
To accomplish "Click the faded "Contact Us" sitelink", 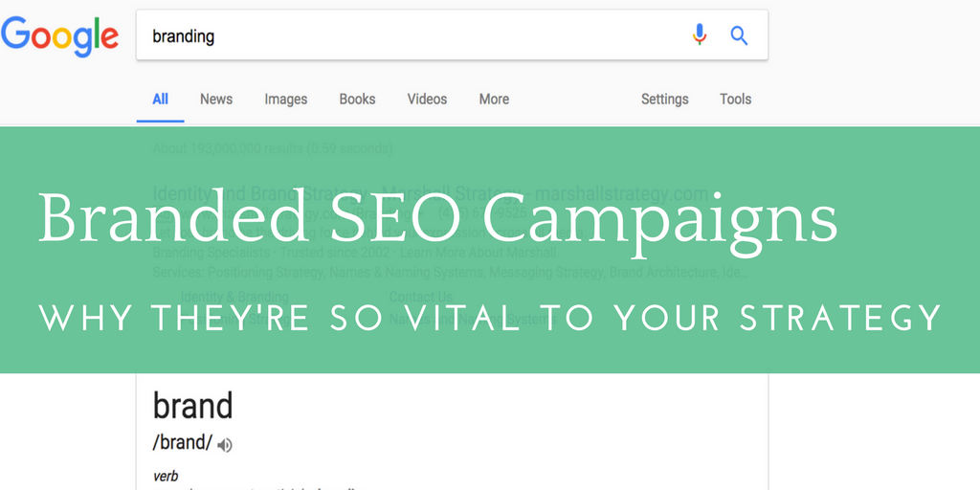I will [421, 297].
